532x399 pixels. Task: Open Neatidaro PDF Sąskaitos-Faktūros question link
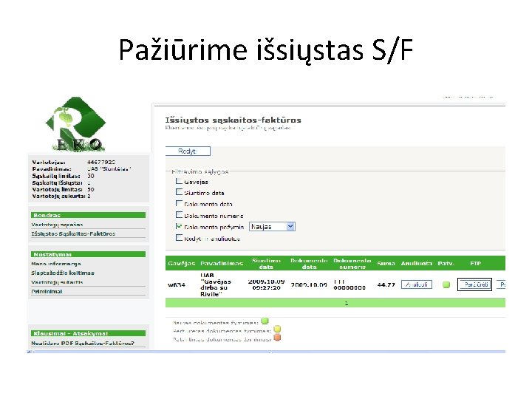pos(83,344)
